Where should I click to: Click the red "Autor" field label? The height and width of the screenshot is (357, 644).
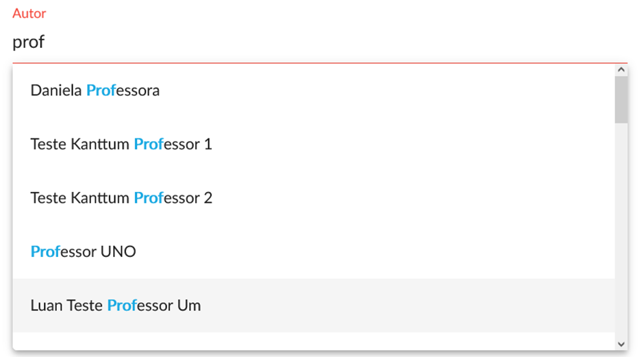point(29,14)
